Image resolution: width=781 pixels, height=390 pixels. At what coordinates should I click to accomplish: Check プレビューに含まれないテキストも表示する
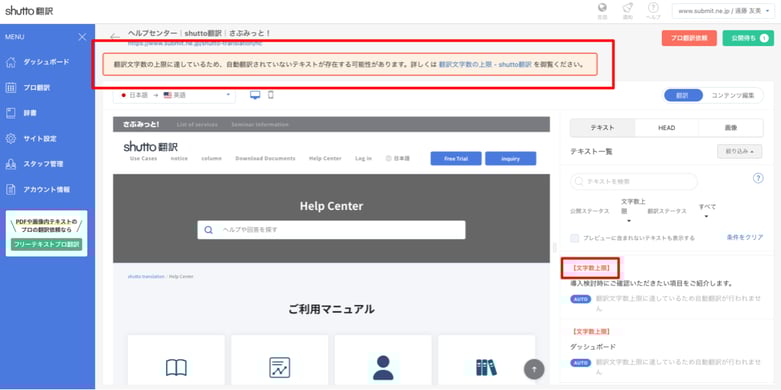pos(575,238)
